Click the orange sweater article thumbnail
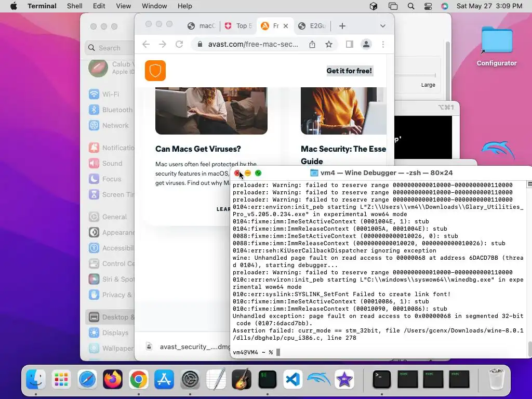 coord(343,111)
